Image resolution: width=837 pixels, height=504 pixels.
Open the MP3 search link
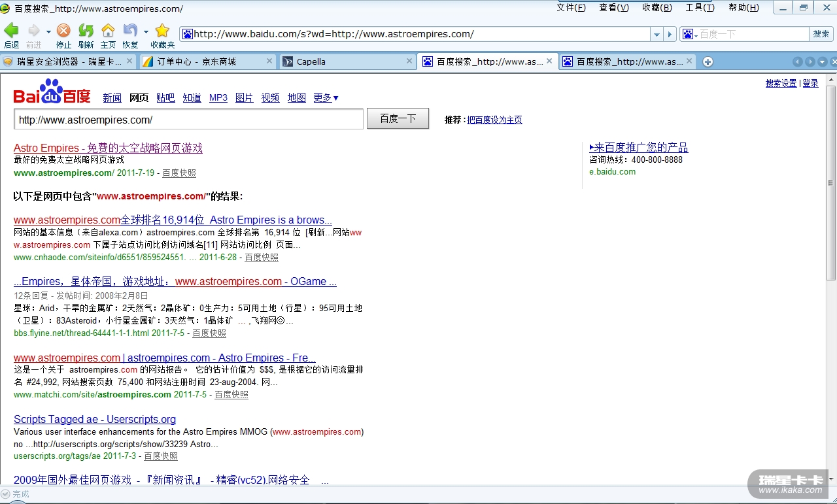pyautogui.click(x=218, y=98)
